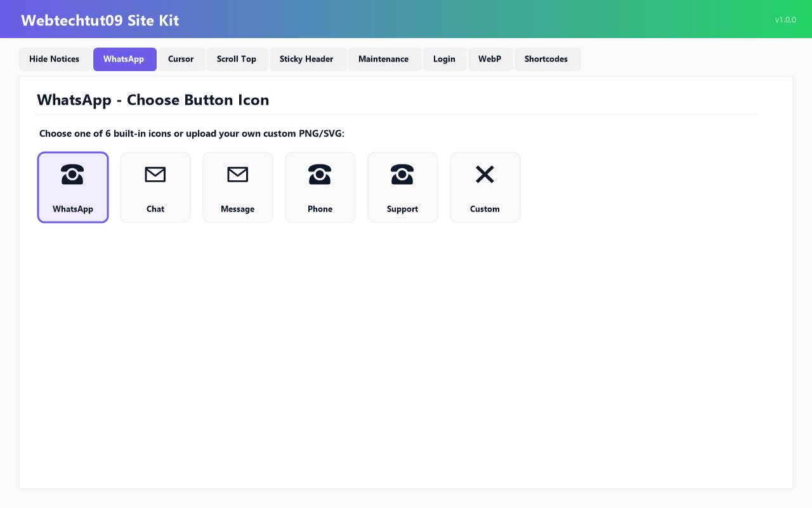
Task: Click the Webtechtut09 Site Kit title
Action: pyautogui.click(x=100, y=20)
